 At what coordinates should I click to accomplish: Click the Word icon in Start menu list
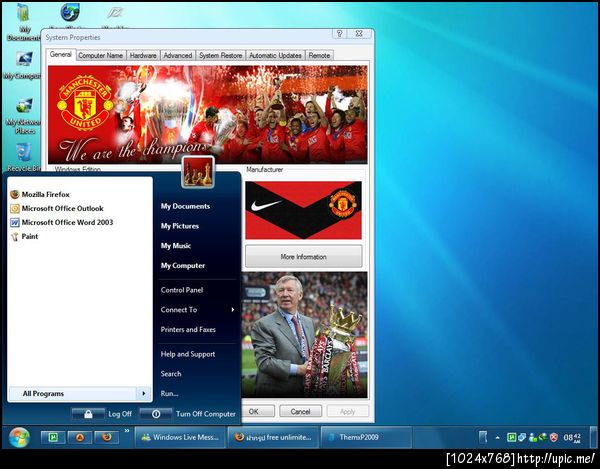point(15,222)
